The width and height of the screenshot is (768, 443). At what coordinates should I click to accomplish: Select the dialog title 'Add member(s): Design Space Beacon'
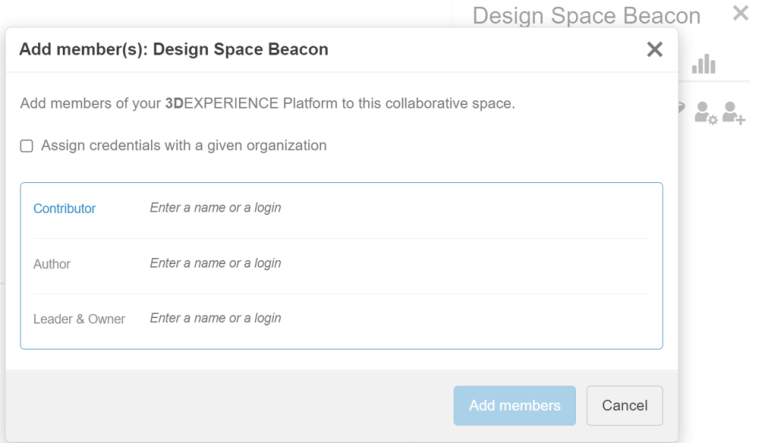174,49
